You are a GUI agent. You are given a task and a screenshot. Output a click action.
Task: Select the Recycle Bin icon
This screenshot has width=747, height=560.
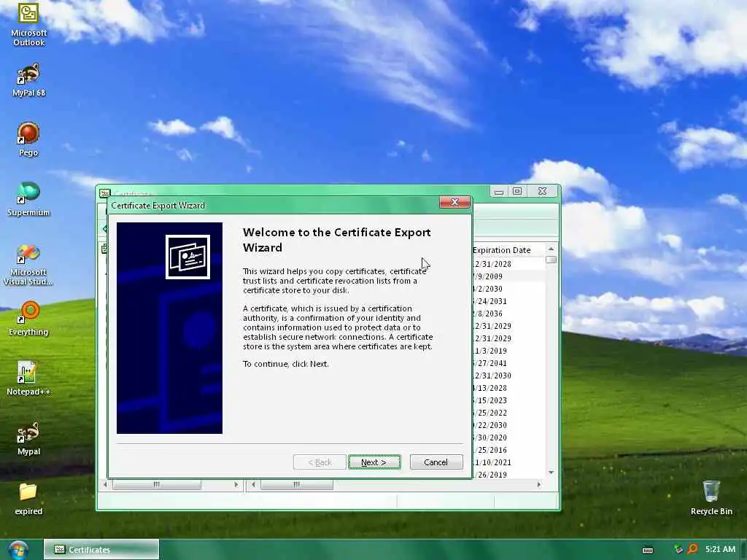(x=711, y=498)
